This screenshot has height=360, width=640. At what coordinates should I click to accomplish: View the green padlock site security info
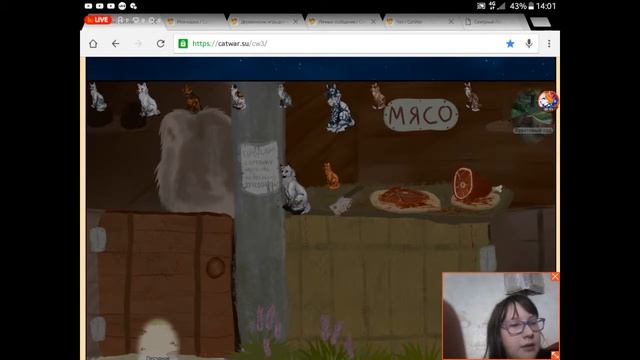pyautogui.click(x=183, y=43)
